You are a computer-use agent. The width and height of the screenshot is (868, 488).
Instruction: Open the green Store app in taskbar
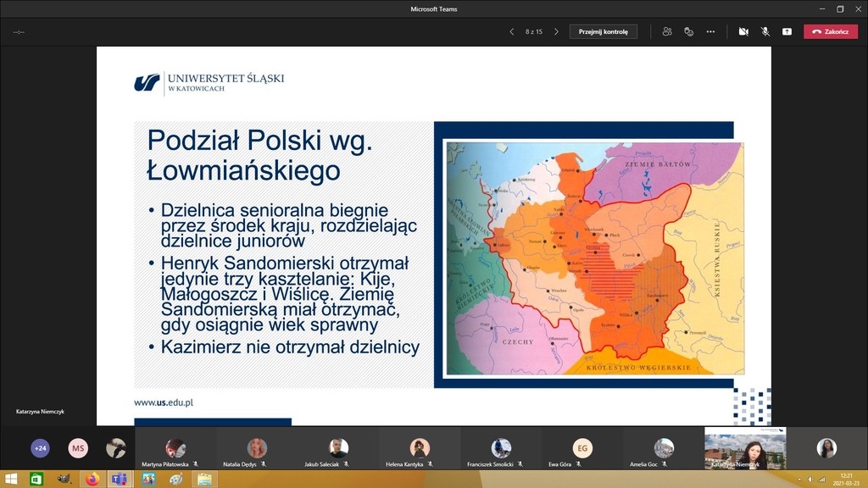coord(36,480)
